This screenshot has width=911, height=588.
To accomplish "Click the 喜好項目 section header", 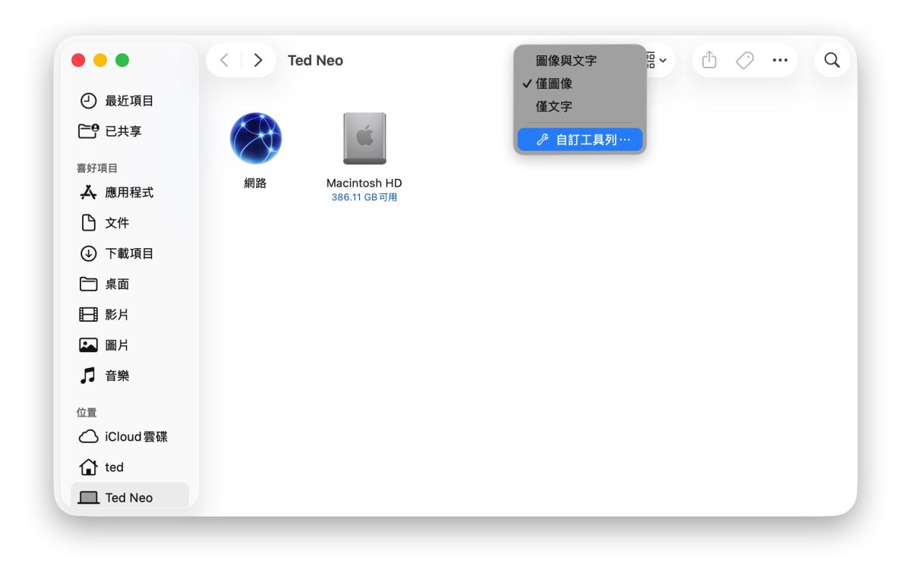I will (x=97, y=168).
